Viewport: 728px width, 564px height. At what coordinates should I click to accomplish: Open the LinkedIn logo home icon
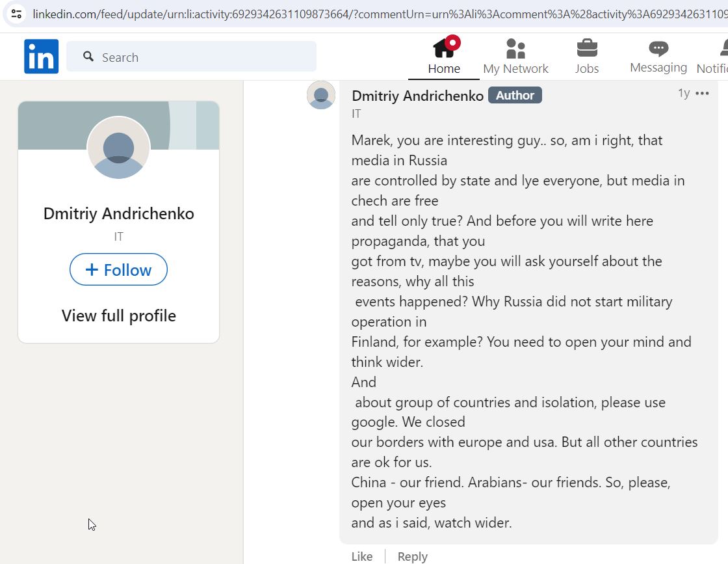42,56
